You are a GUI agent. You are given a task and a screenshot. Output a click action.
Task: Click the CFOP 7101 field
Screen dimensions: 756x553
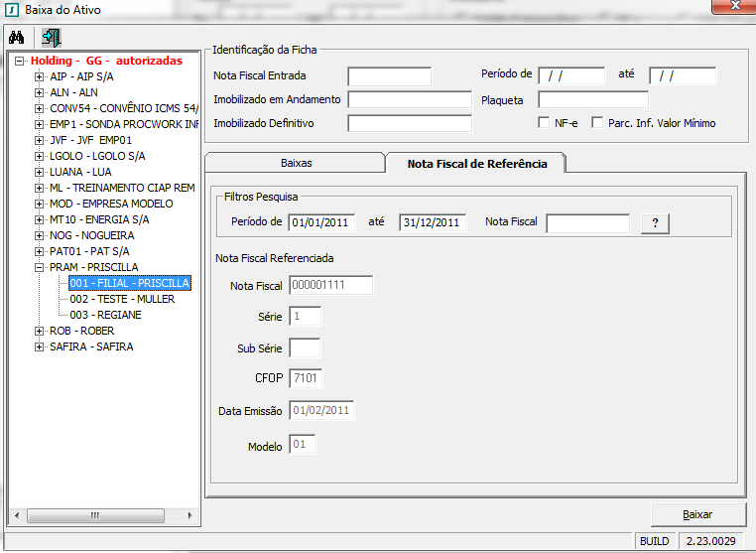coord(306,378)
